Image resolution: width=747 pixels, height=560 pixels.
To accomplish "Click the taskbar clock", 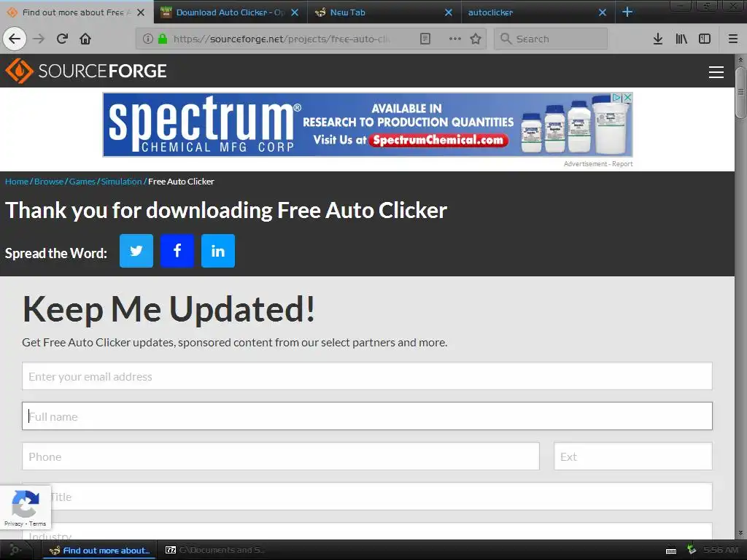I will click(x=721, y=550).
